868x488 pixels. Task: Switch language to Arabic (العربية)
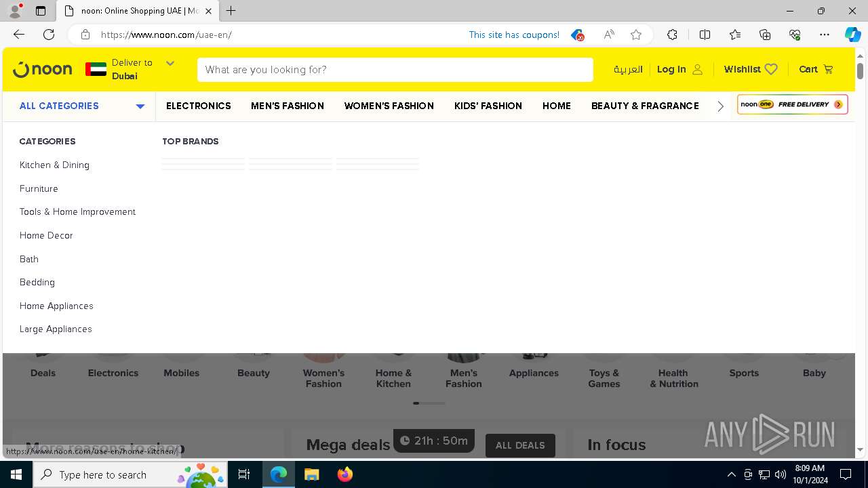(x=628, y=69)
